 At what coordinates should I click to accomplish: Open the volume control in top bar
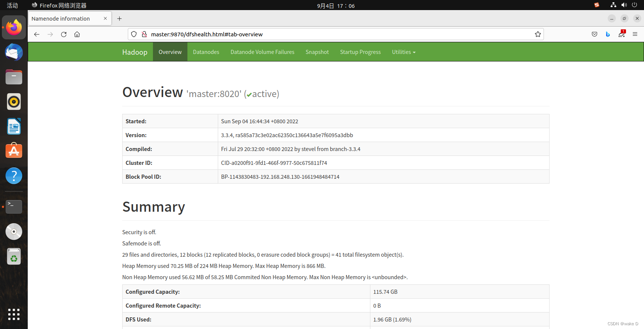[624, 5]
